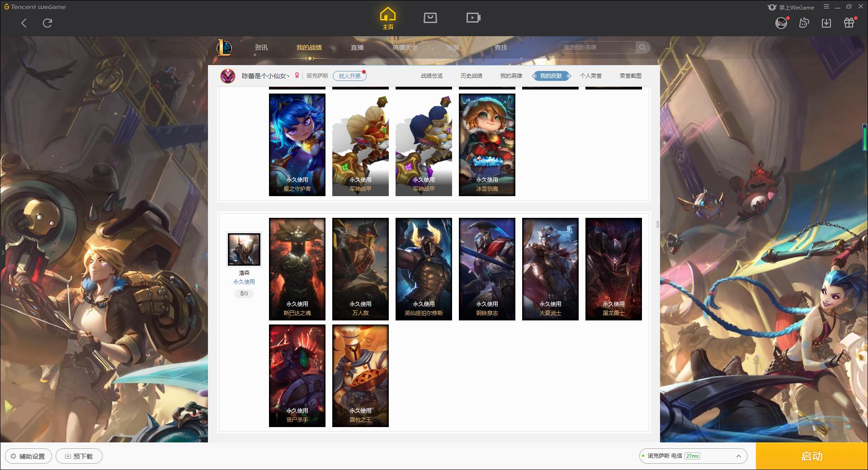Open the 斯巴达之魂 skin card
868x470 pixels.
click(297, 269)
